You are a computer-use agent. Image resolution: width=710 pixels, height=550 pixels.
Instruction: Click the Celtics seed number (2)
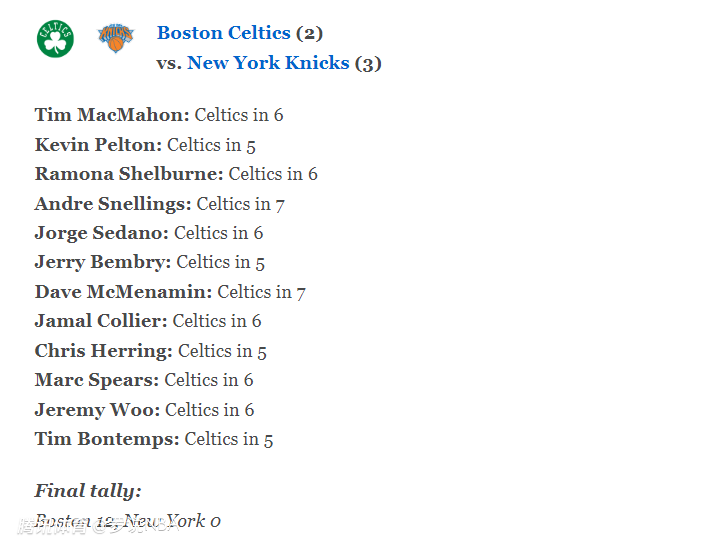[309, 33]
